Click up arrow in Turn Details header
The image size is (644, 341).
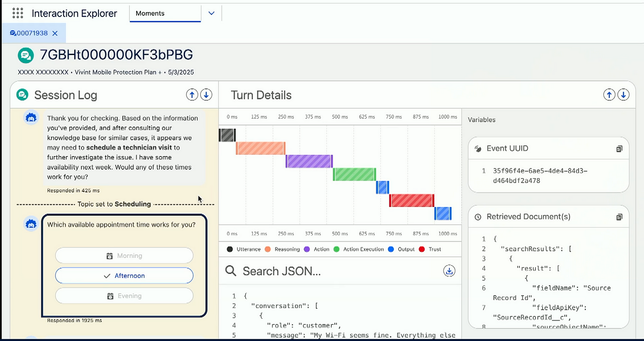pyautogui.click(x=609, y=95)
